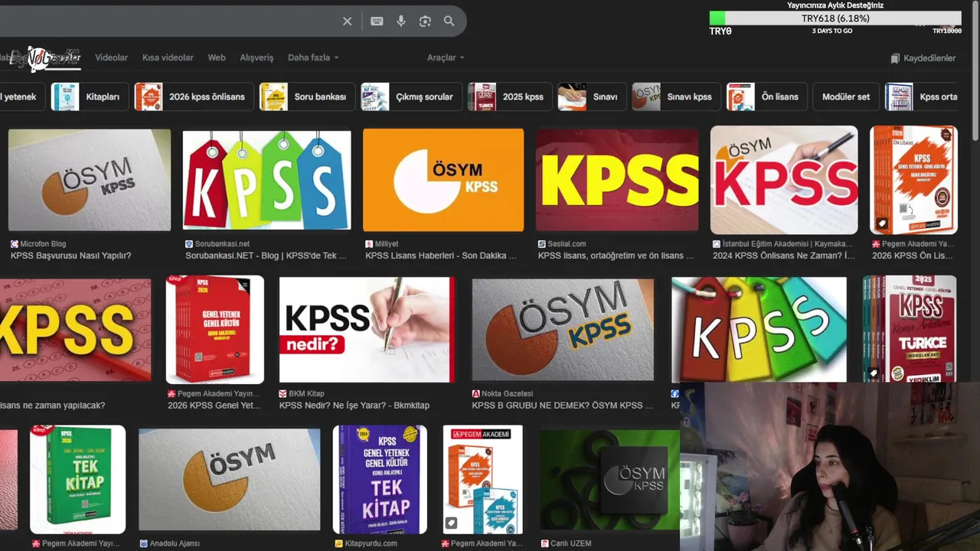Select the 2026 kpss önlisans chip
This screenshot has width=980, height=551.
(x=193, y=97)
